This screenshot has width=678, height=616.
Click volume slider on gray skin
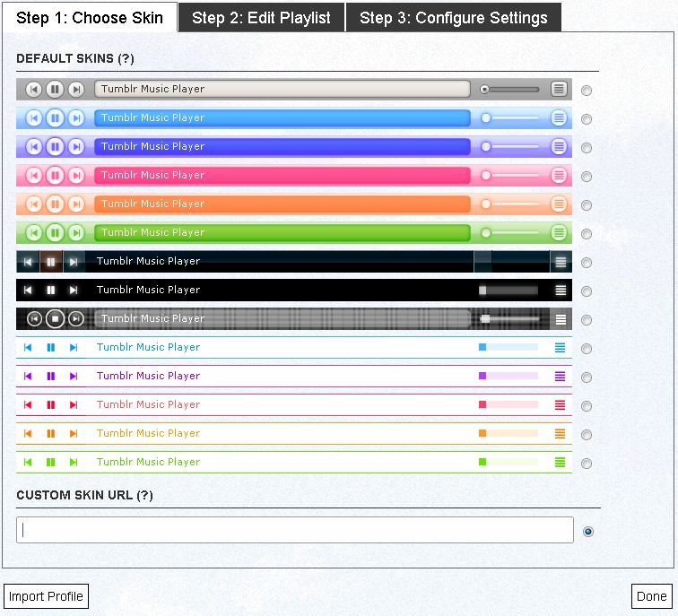509,90
